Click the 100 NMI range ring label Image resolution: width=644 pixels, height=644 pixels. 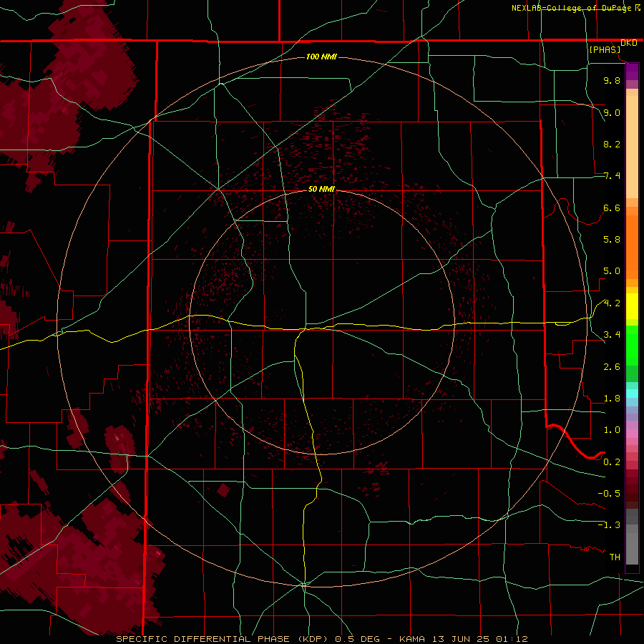click(321, 57)
